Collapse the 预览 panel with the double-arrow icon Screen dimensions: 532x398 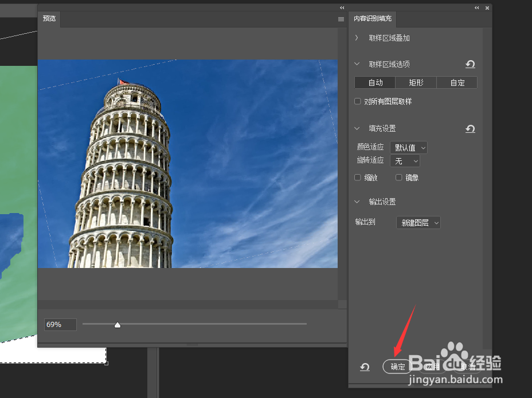[x=342, y=8]
